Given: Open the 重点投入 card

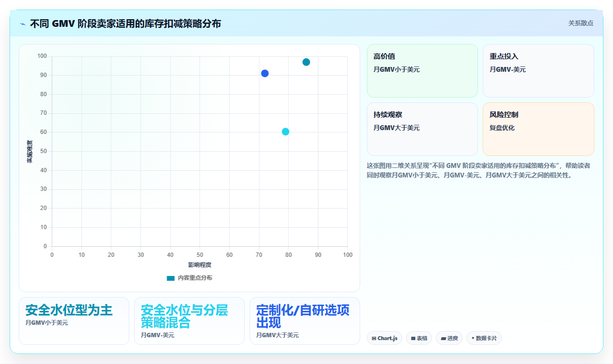Looking at the screenshot, I should tap(538, 71).
